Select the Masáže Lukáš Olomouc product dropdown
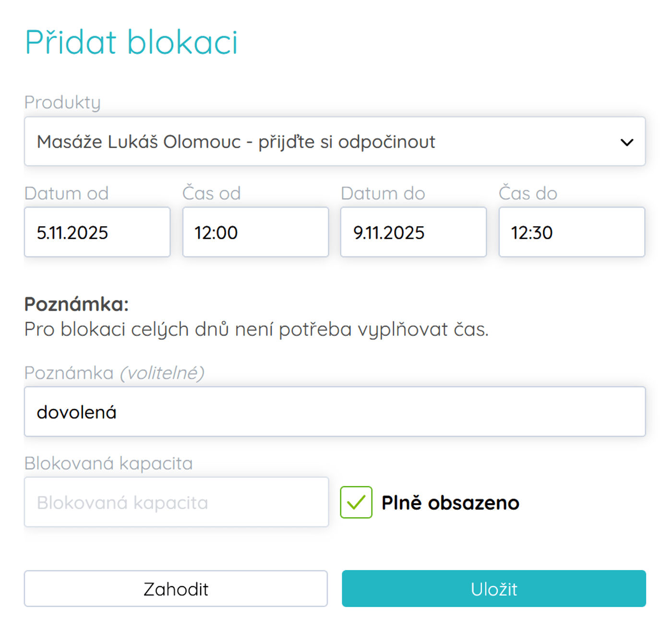Screen dimensions: 672x632 (335, 142)
